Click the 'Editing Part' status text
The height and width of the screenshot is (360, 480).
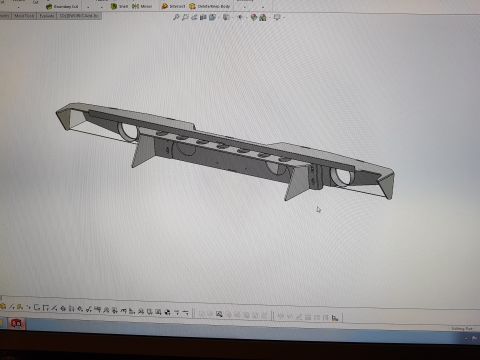[462, 329]
